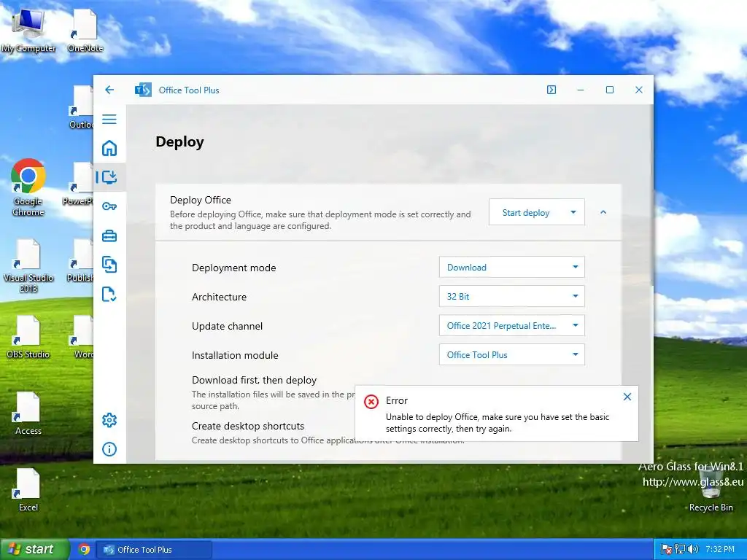
Task: Minimize the Office Tool Plus window
Action: 580,90
